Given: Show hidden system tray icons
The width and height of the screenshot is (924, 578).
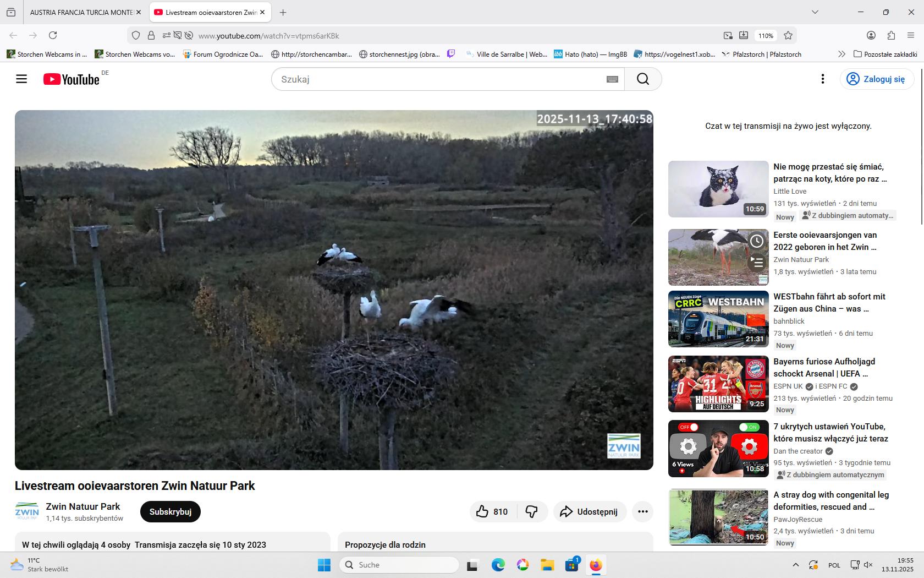Looking at the screenshot, I should click(795, 565).
